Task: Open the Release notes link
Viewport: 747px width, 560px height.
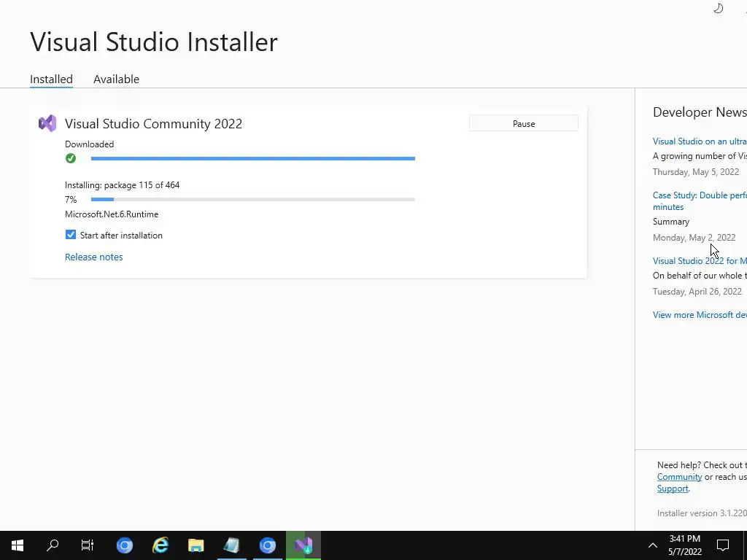Action: pos(94,257)
